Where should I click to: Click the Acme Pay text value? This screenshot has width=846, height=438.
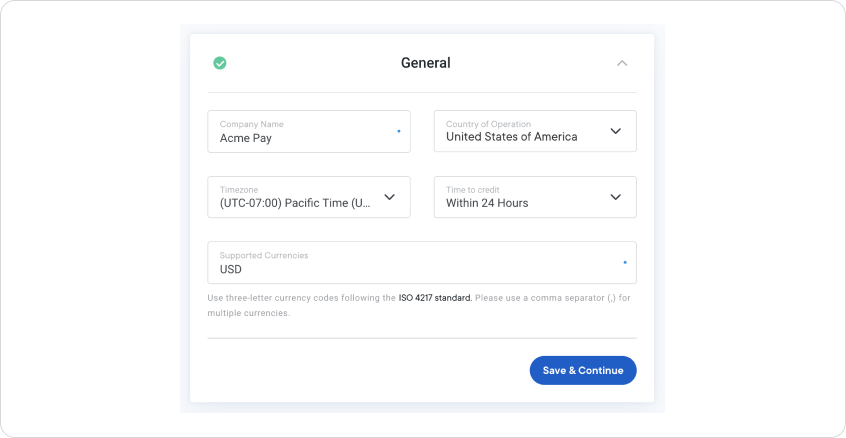click(x=246, y=138)
